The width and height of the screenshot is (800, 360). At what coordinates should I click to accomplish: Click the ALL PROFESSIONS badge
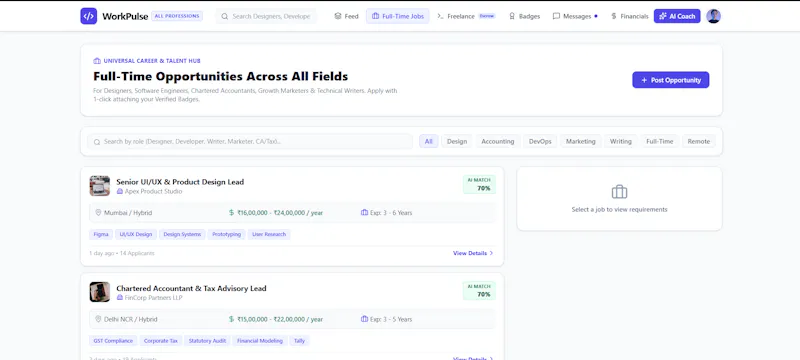click(177, 16)
